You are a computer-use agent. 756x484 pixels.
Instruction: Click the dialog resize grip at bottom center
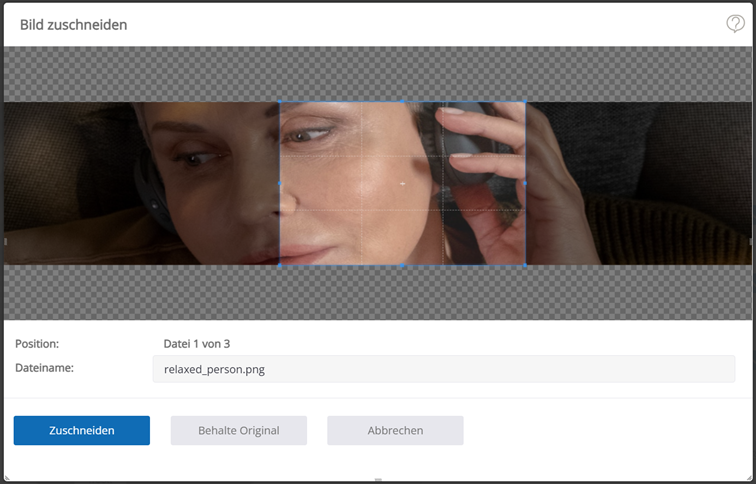click(x=378, y=480)
